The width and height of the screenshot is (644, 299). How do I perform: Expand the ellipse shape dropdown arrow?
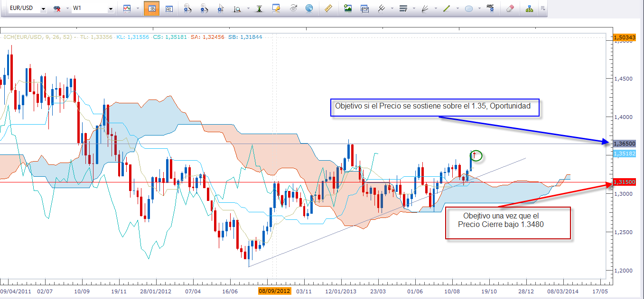(x=479, y=9)
